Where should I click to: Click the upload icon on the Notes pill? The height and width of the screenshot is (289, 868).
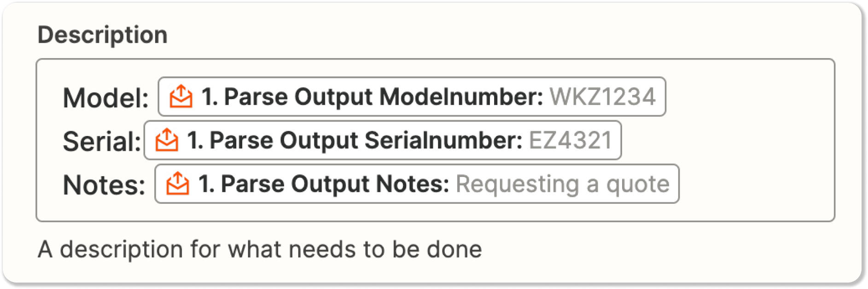click(x=178, y=184)
